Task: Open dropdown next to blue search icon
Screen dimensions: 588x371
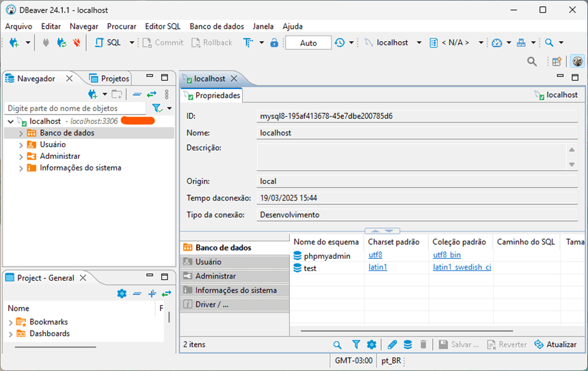Action: (x=561, y=43)
